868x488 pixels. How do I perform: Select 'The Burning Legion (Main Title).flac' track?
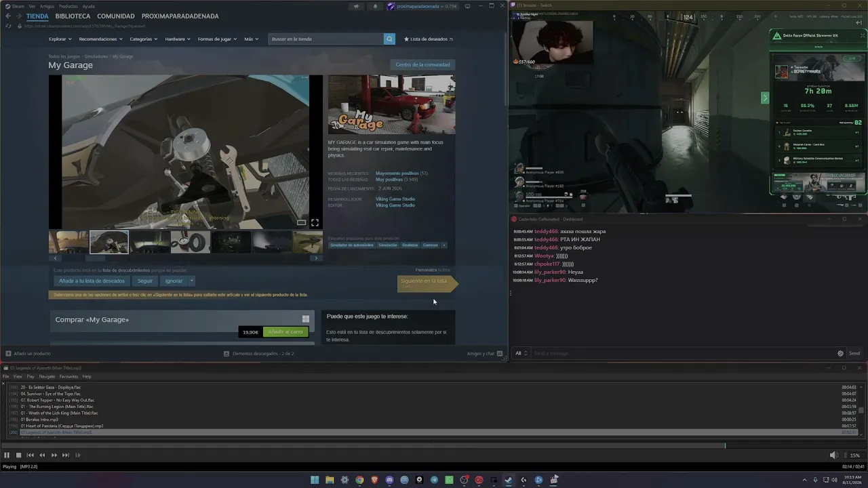[x=434, y=407]
